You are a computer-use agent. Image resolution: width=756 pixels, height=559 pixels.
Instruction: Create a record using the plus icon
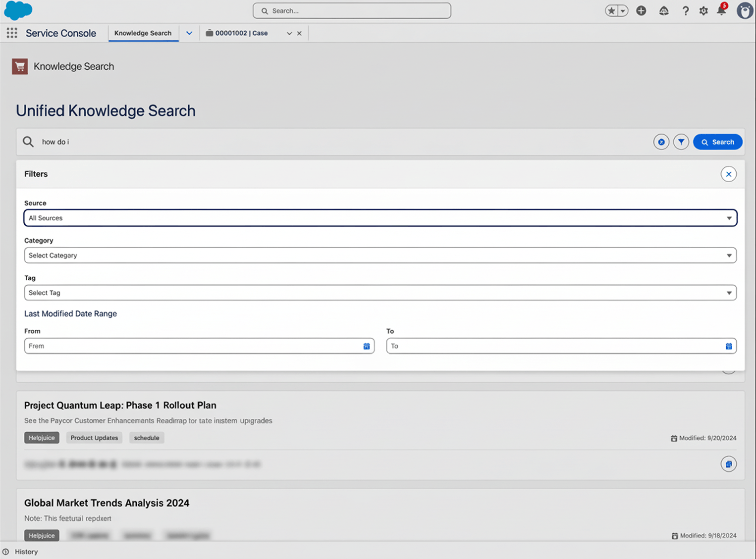pyautogui.click(x=641, y=10)
